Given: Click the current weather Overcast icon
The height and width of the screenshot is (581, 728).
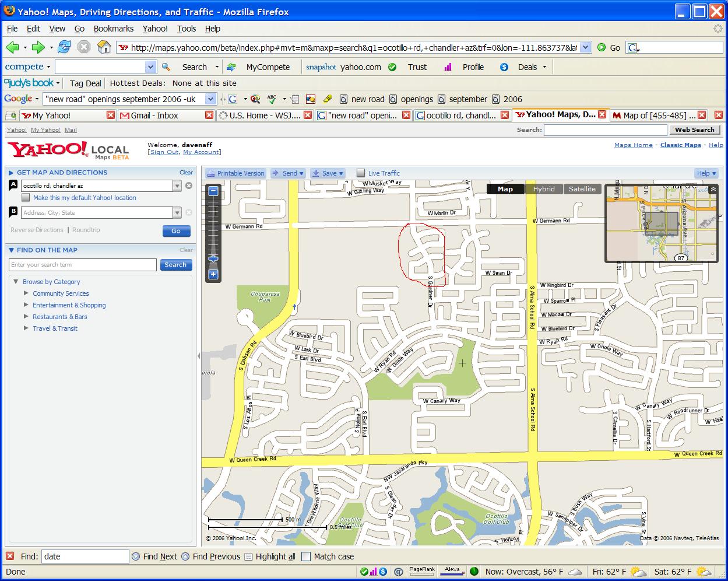Looking at the screenshot, I should click(x=575, y=572).
